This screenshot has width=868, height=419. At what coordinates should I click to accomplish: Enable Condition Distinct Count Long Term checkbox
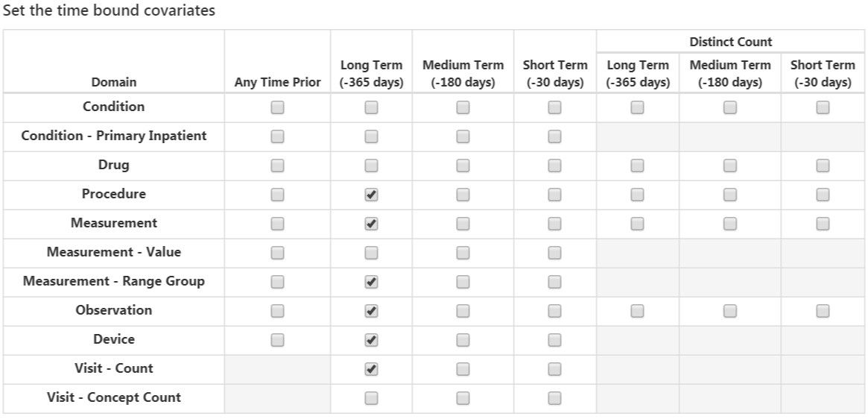point(637,107)
